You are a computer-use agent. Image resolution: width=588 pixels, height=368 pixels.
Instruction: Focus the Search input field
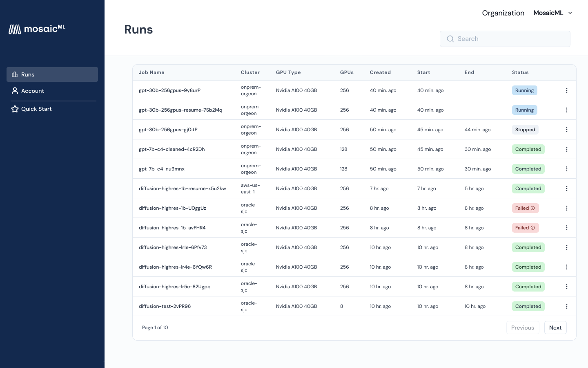pos(505,39)
